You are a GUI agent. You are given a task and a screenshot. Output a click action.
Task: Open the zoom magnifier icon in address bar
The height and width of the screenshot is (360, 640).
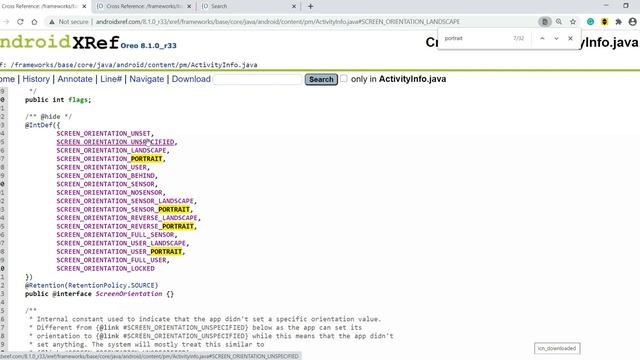pyautogui.click(x=559, y=22)
